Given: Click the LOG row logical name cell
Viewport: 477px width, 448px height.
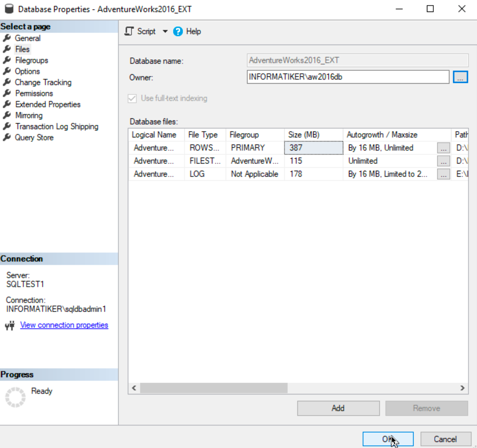Looking at the screenshot, I should tap(157, 174).
